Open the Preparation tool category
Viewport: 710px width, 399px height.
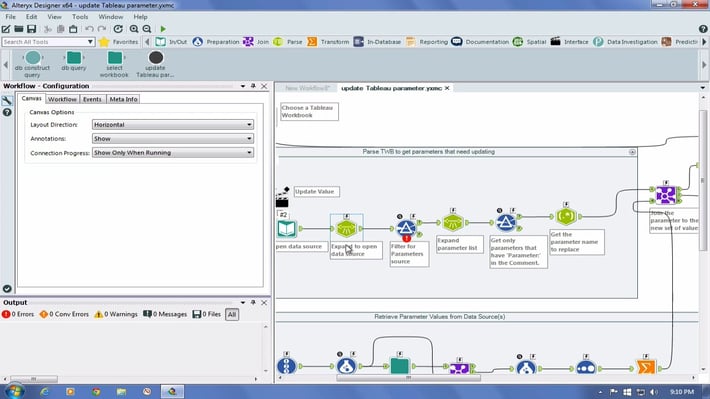[216, 42]
